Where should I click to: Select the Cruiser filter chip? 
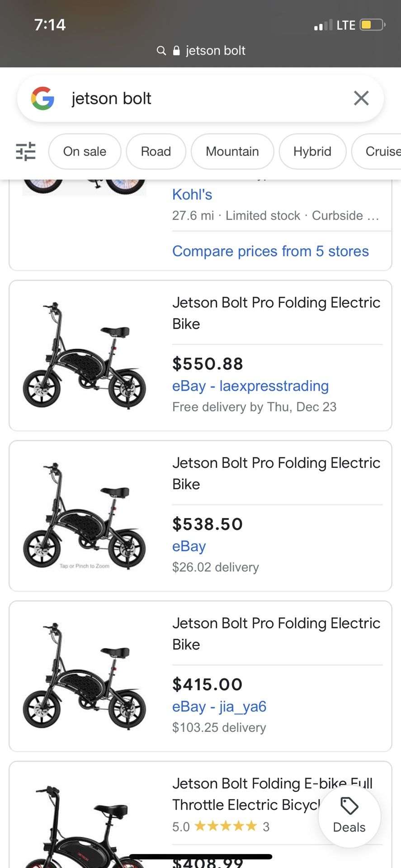376,151
